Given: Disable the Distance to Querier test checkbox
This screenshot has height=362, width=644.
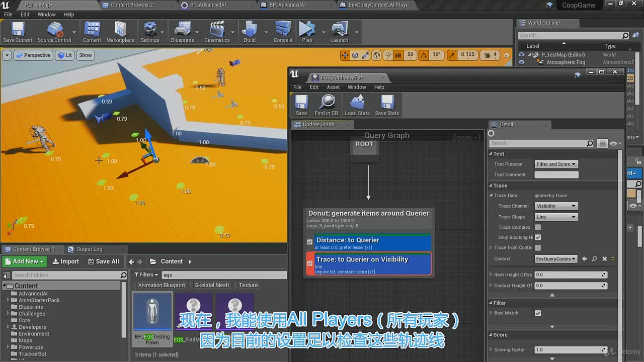Looking at the screenshot, I should (310, 242).
